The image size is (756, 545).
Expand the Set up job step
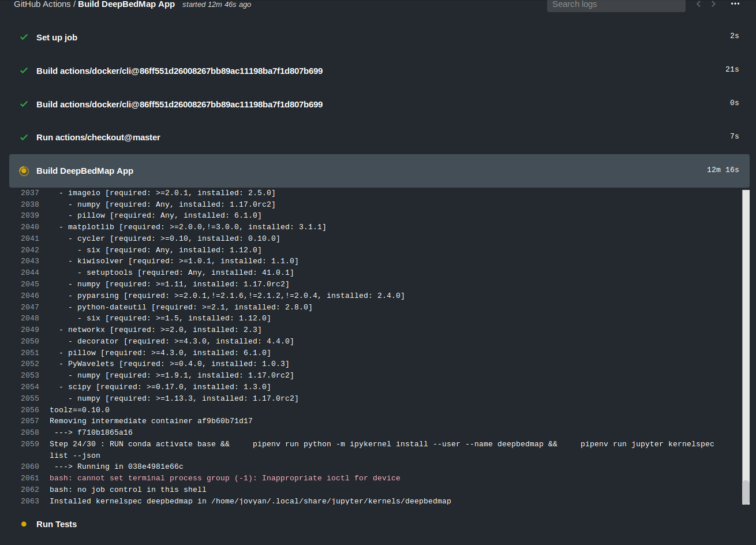click(379, 37)
